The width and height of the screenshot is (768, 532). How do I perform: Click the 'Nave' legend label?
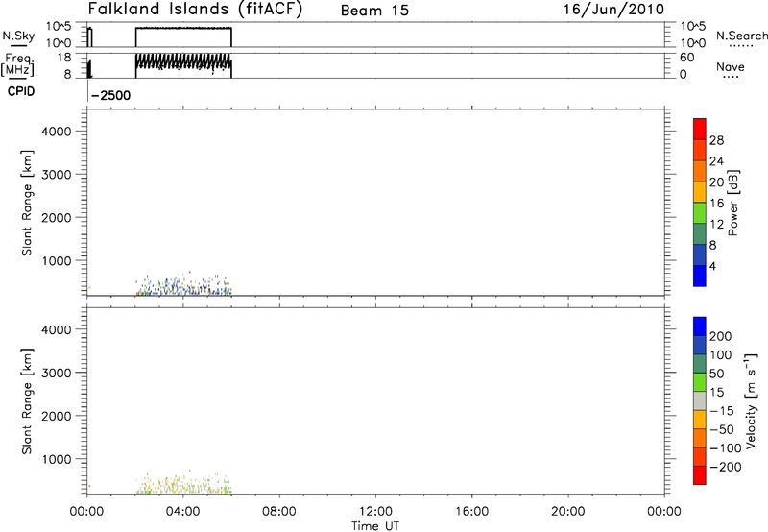731,66
